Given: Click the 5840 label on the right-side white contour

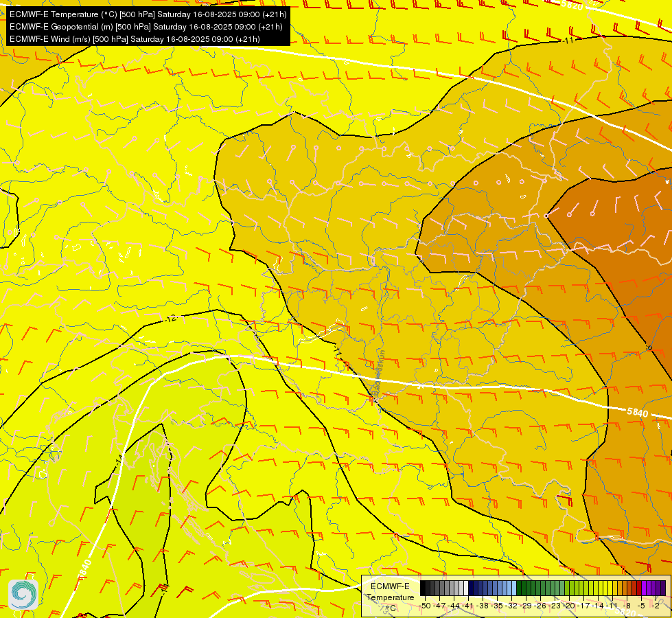Looking at the screenshot, I should (x=637, y=413).
